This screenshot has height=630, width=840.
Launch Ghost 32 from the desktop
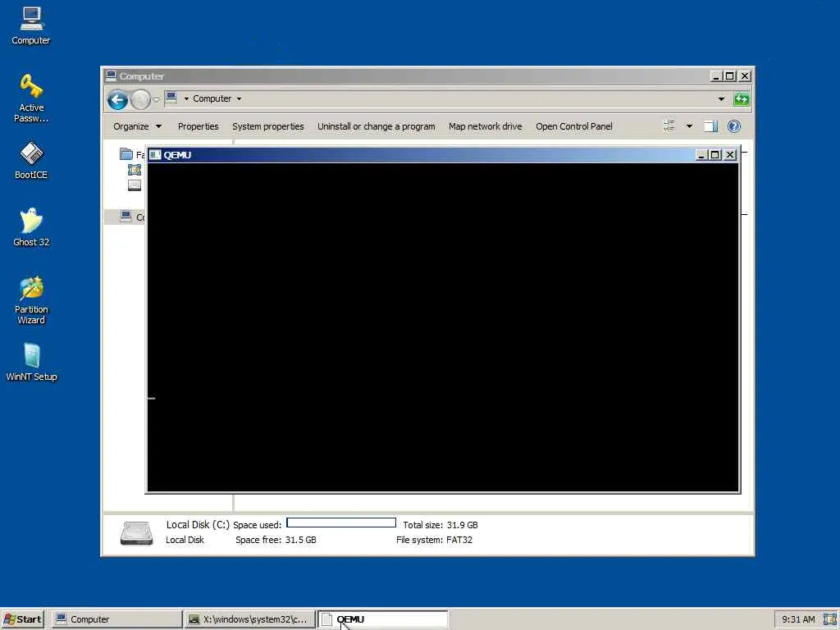(31, 226)
